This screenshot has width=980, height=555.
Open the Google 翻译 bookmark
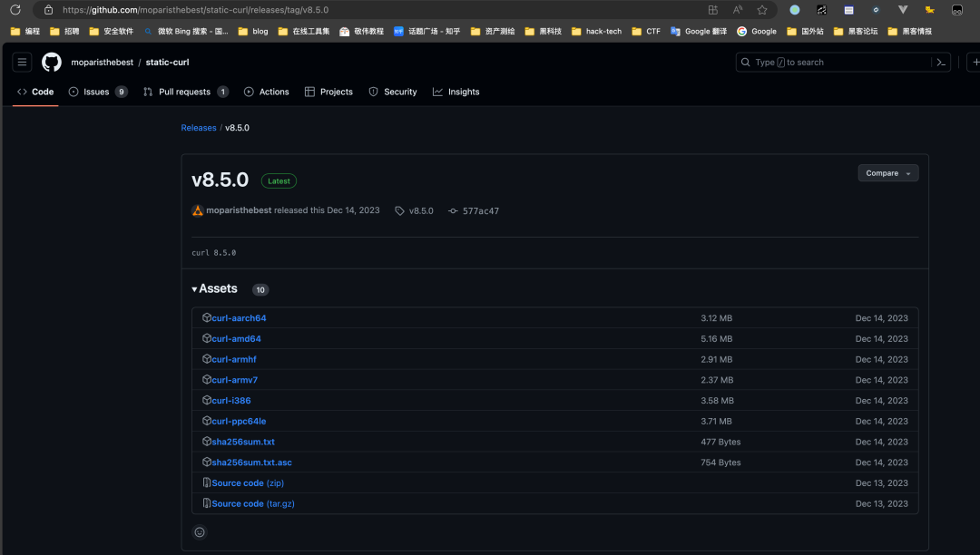[698, 31]
